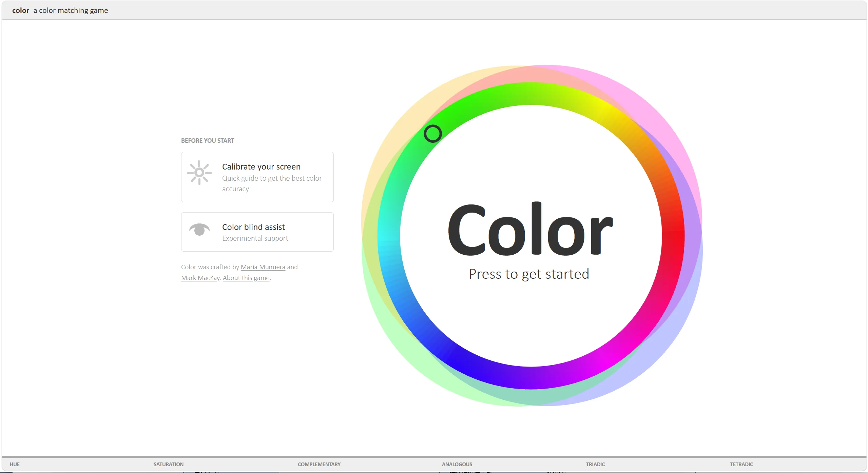The height and width of the screenshot is (473, 868).
Task: Select the COMPLEMENTARY stage in bottom bar
Action: (319, 464)
